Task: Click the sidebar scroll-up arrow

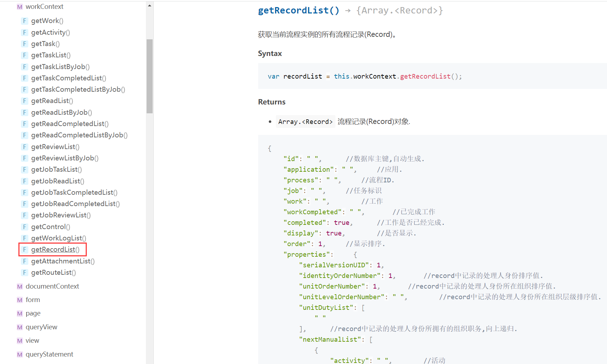Action: click(x=150, y=6)
